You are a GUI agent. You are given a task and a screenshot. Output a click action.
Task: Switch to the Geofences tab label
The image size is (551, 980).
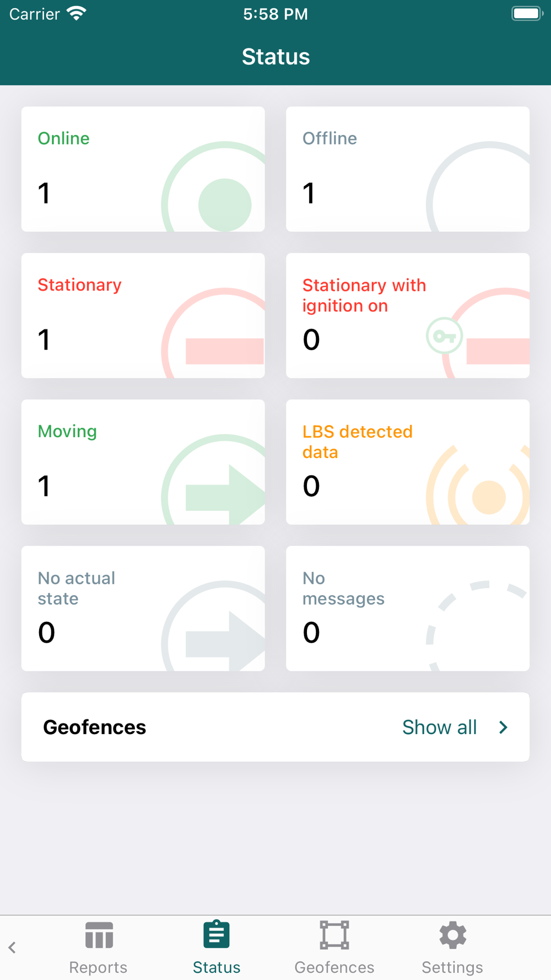(334, 967)
